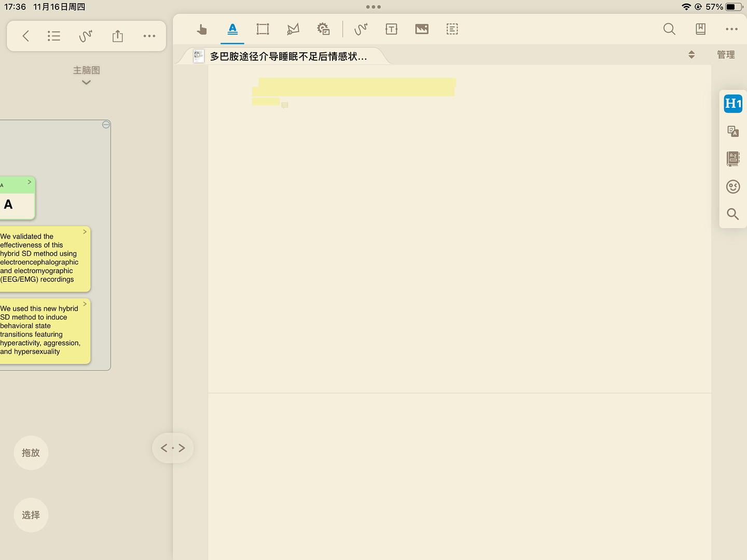The width and height of the screenshot is (747, 560).
Task: Open the bookmark panel
Action: pyautogui.click(x=700, y=29)
